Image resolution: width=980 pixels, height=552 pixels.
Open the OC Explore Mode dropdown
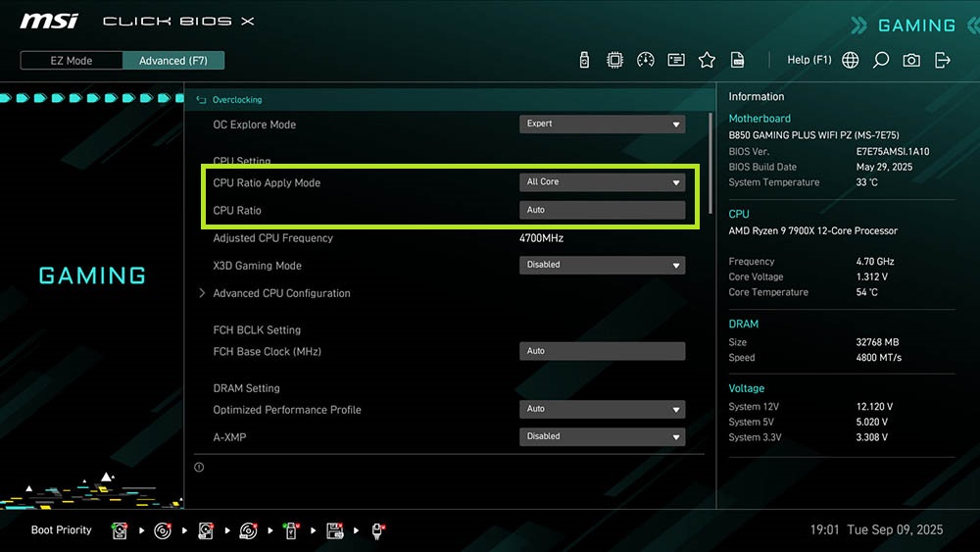click(x=602, y=124)
